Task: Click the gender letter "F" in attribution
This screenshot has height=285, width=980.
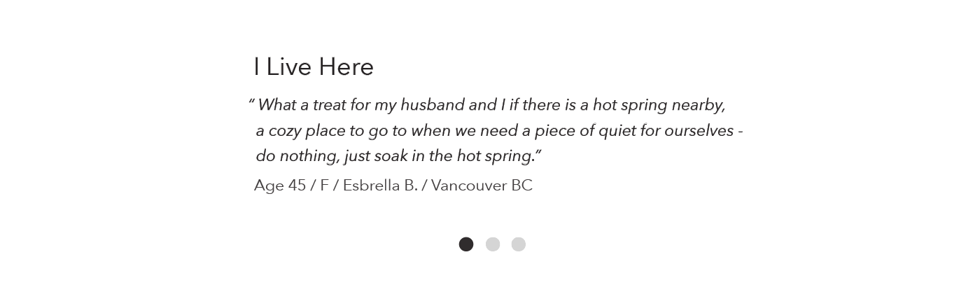Action: 324,186
